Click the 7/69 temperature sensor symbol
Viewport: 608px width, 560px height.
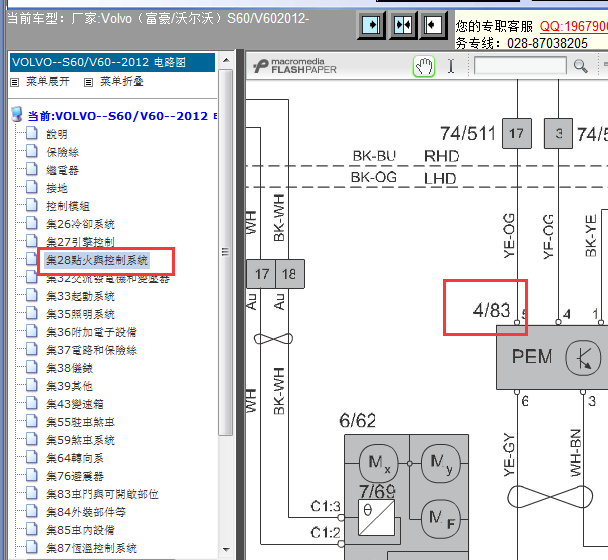pos(376,517)
